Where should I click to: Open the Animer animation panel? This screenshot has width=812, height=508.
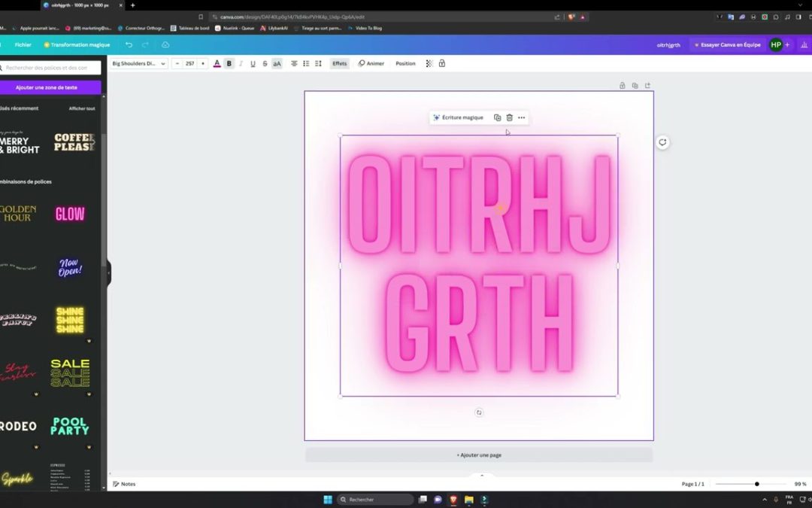click(371, 64)
